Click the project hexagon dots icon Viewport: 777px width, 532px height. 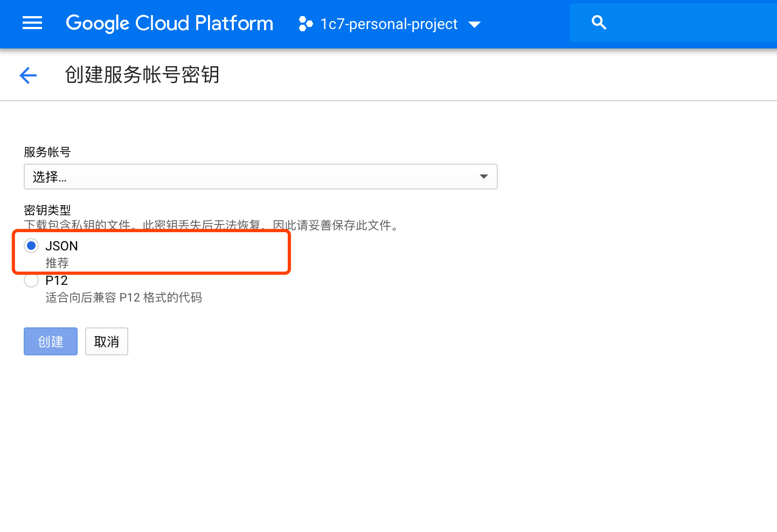pos(306,24)
